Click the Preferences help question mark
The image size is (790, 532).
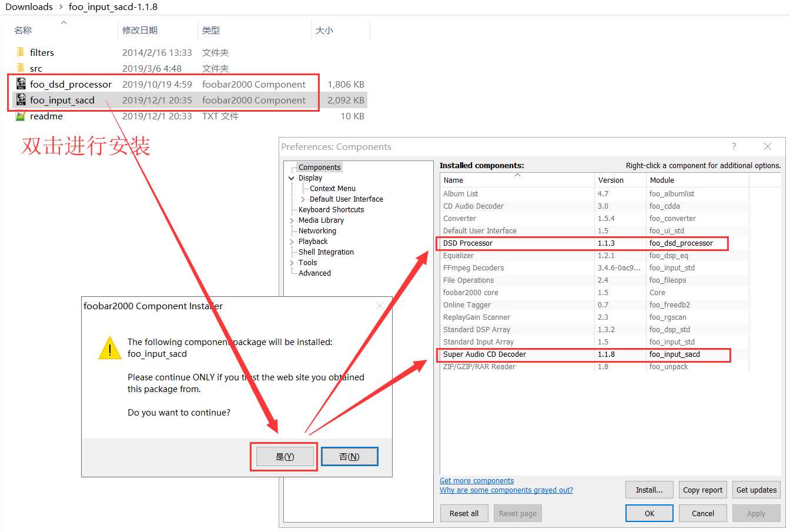734,146
